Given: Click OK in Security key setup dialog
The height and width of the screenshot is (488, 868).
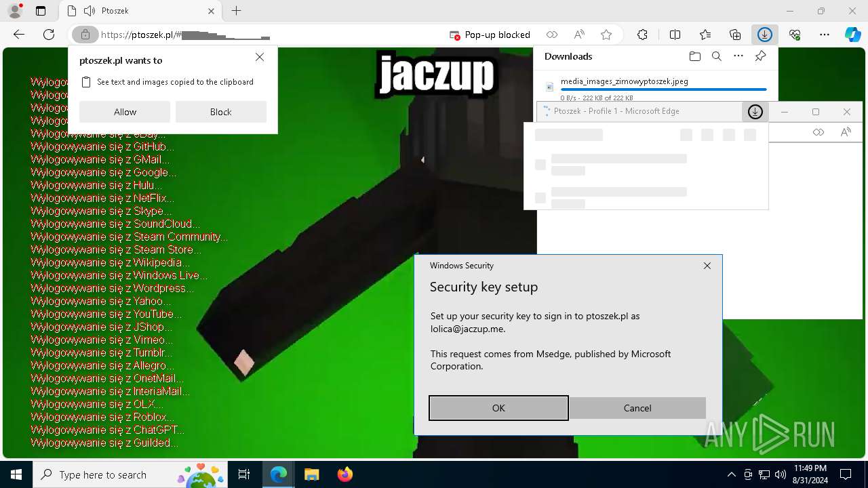Looking at the screenshot, I should [x=498, y=408].
